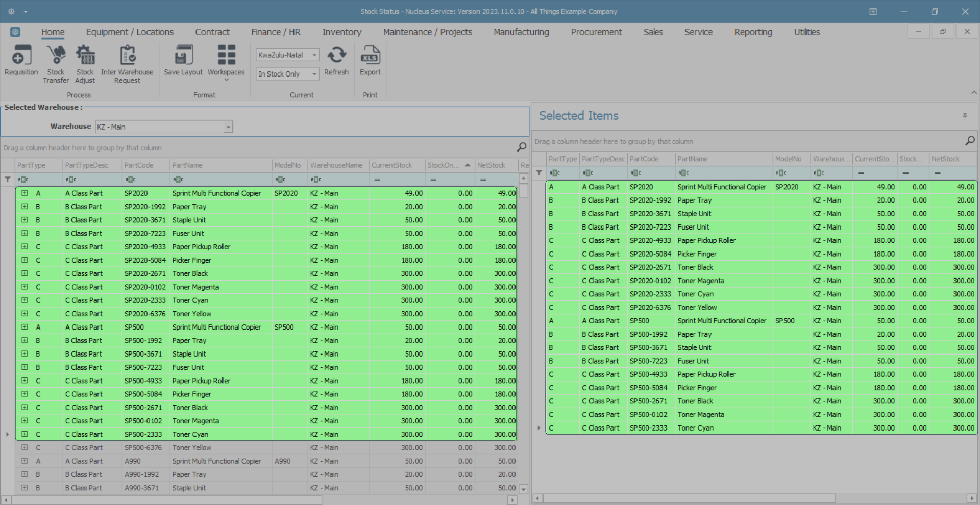This screenshot has width=980, height=505.
Task: Click the left grid search magnifier
Action: [x=521, y=147]
